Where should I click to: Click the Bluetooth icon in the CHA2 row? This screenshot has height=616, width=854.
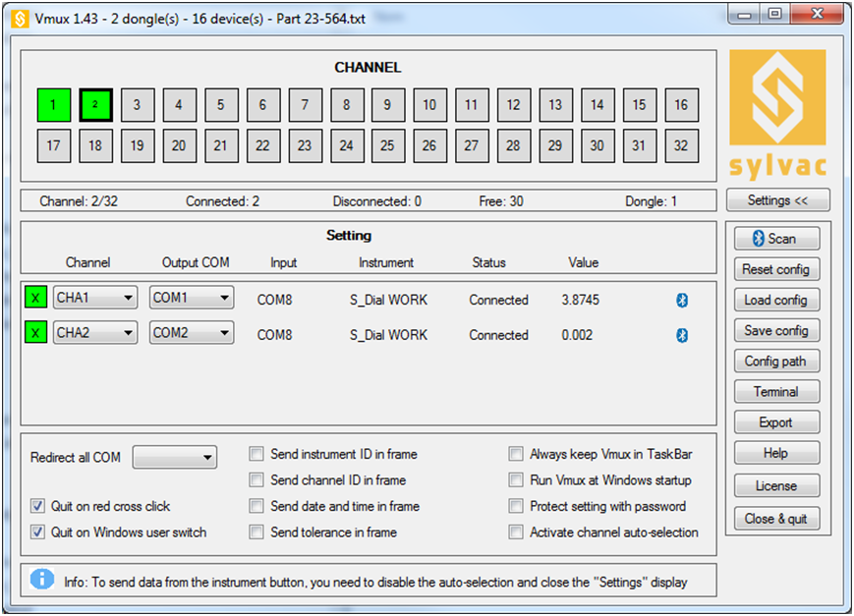point(682,335)
